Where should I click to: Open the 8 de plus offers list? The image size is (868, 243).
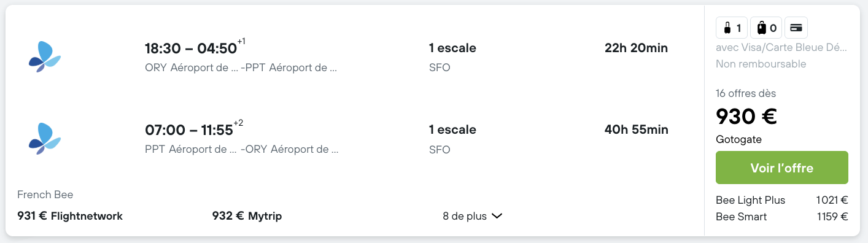click(473, 216)
